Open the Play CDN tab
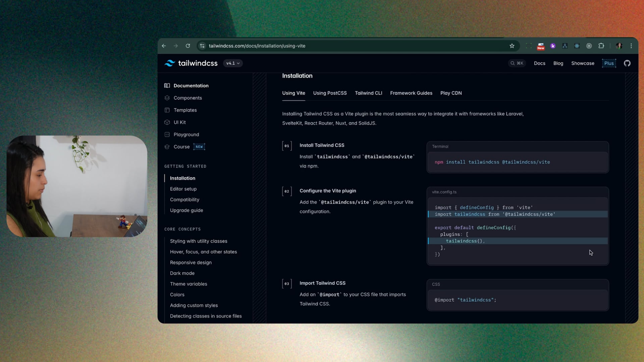 pos(451,93)
